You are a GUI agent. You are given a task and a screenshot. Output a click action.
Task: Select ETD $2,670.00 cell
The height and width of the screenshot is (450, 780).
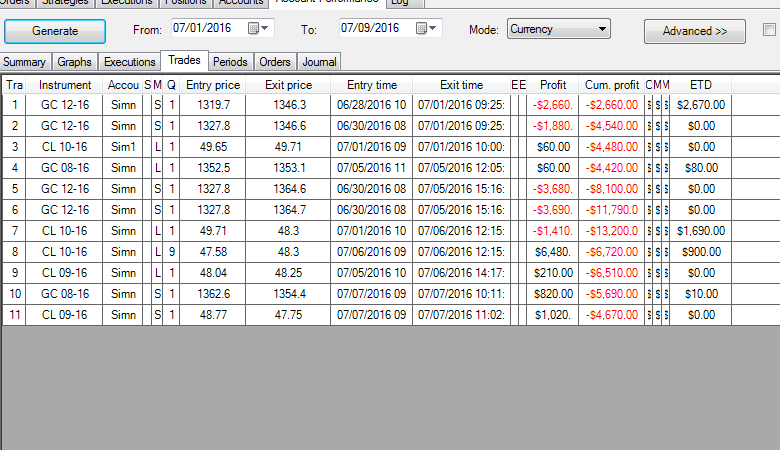coord(701,105)
